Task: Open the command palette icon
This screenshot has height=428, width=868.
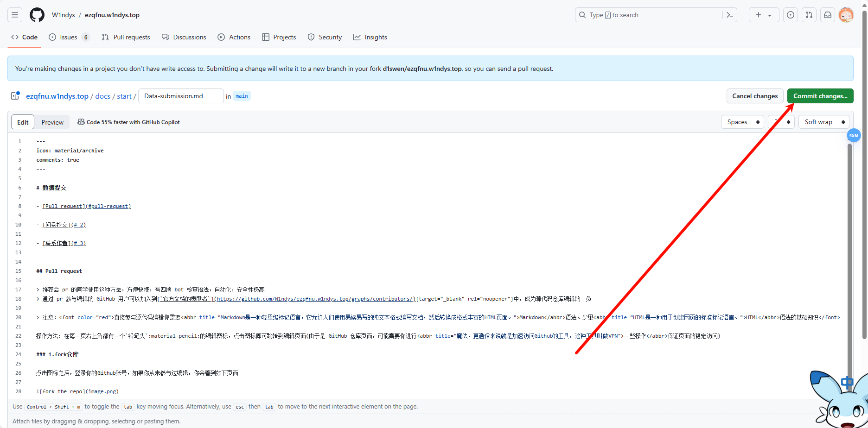Action: click(x=729, y=15)
